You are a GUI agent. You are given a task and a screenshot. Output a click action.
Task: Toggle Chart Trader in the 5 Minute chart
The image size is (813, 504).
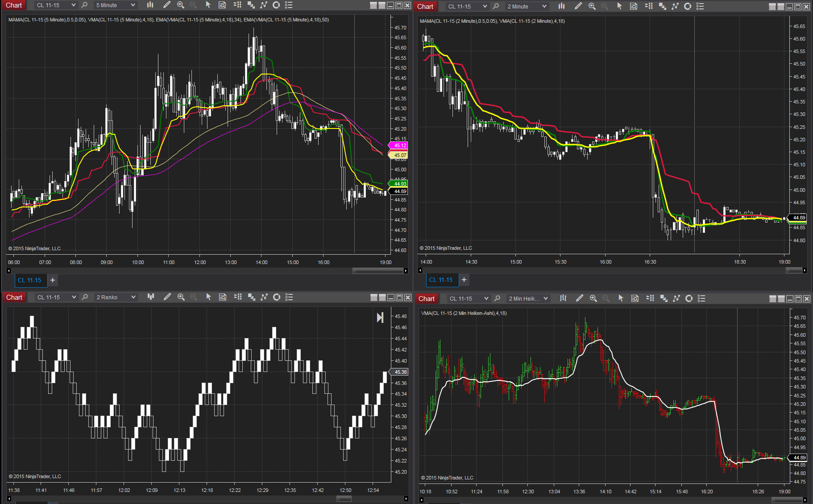(x=237, y=5)
